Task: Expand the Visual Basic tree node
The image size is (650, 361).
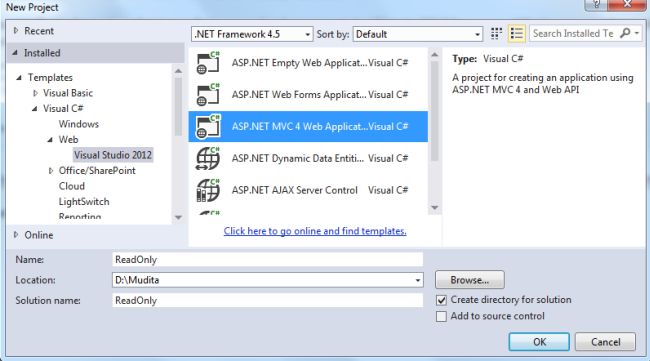Action: click(35, 93)
